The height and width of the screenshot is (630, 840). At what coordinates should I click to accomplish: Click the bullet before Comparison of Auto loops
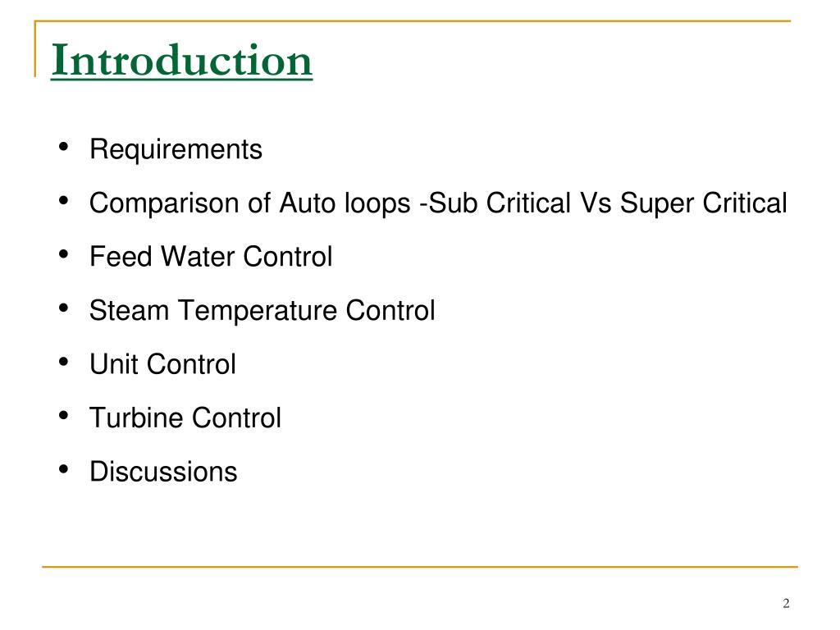[64, 201]
